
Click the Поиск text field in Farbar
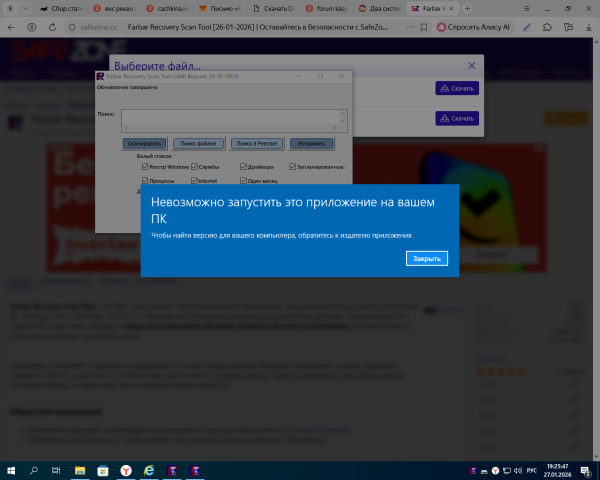tap(231, 117)
